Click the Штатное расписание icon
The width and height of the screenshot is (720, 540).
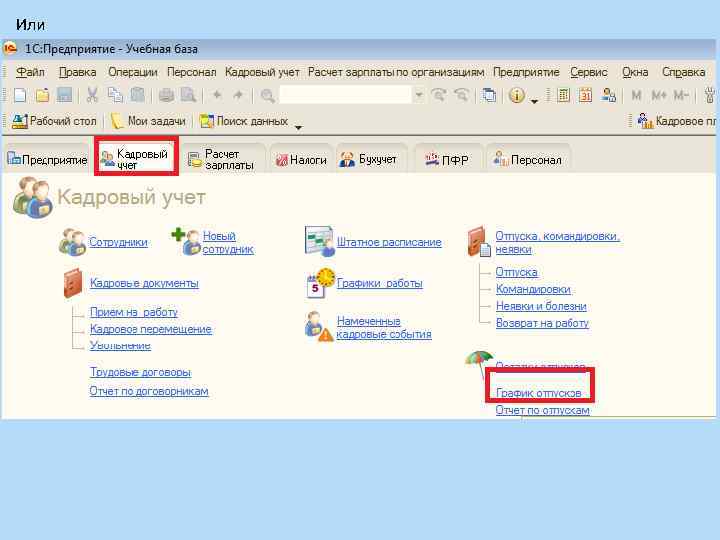click(x=320, y=241)
